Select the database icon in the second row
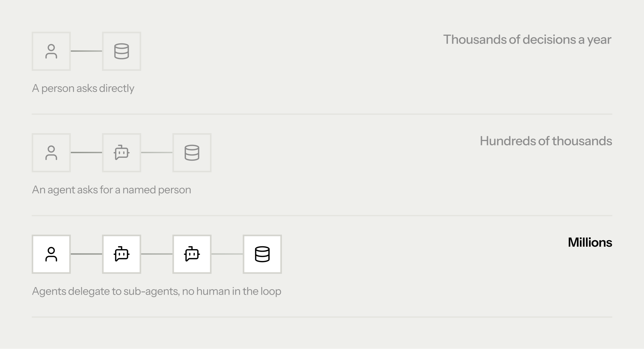 pos(192,153)
